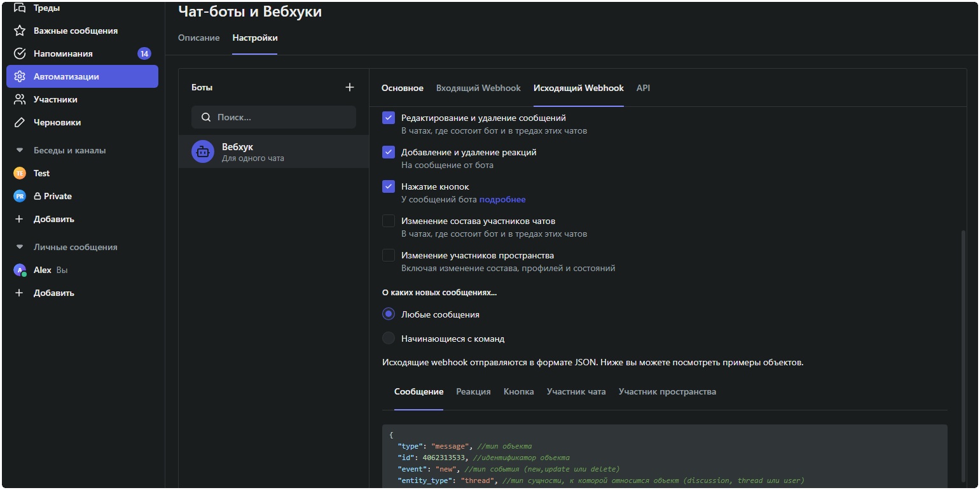Click the Автоматизации gear icon
Screen dimensions: 980x490
pos(20,76)
